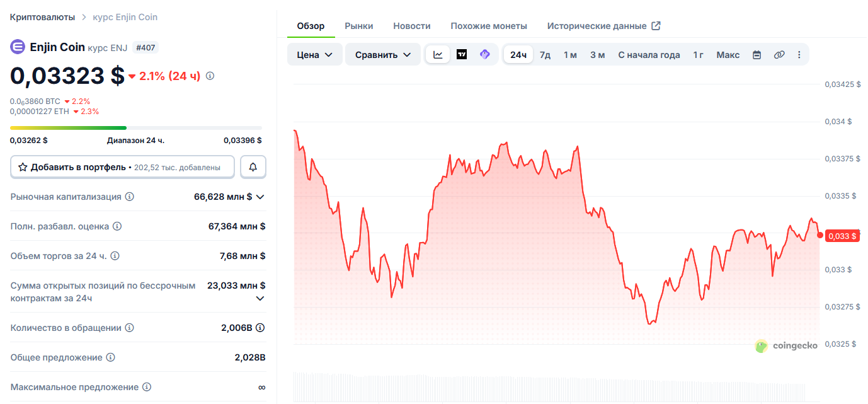This screenshot has width=868, height=404.
Task: Select the 1 м time range
Action: (570, 55)
